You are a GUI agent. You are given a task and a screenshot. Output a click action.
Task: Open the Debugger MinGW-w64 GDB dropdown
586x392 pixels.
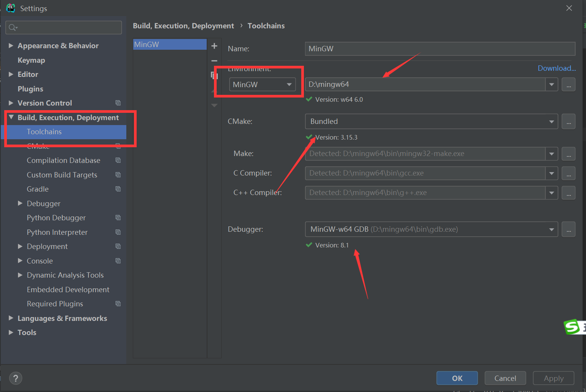(431, 229)
